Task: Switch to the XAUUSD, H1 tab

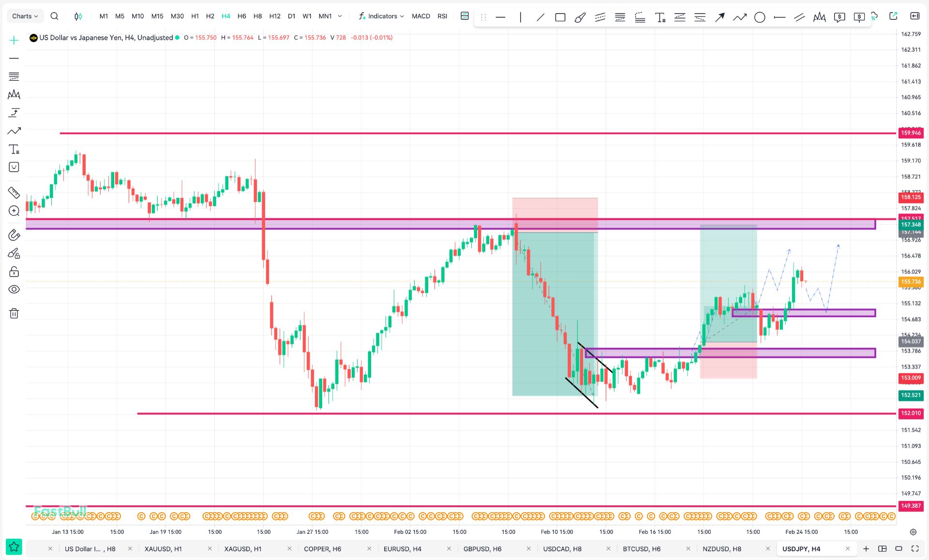Action: (163, 548)
